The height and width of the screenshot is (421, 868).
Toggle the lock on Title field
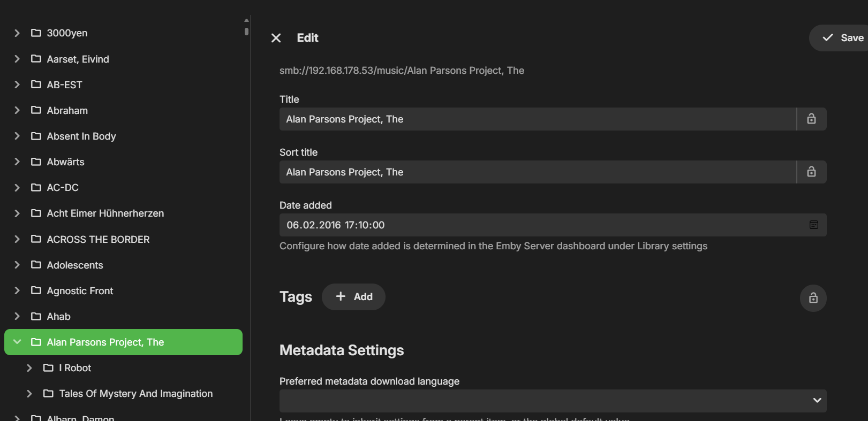point(811,119)
